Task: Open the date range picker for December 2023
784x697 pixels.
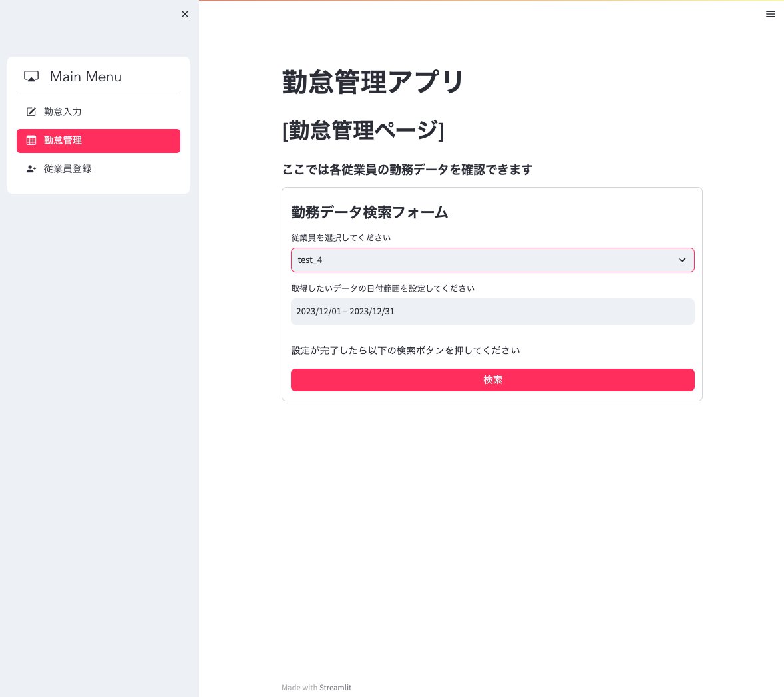Action: click(x=492, y=311)
